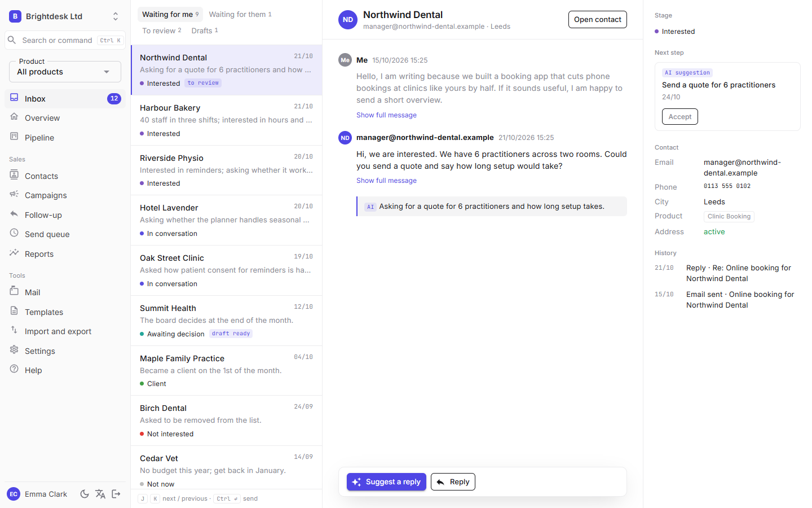Click the Contacts icon
Viewport: 812px width, 508px height.
pos(14,176)
